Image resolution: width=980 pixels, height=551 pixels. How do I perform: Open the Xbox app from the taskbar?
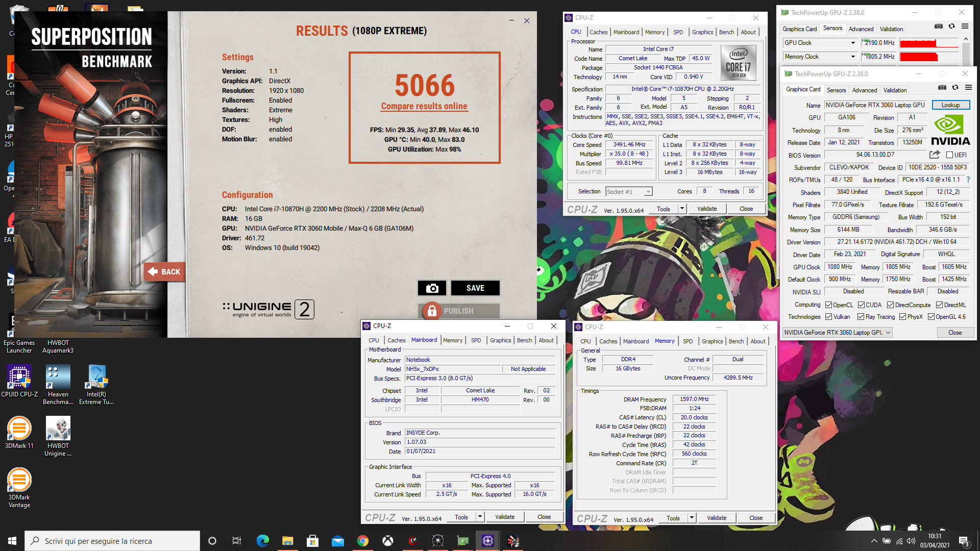pos(388,541)
